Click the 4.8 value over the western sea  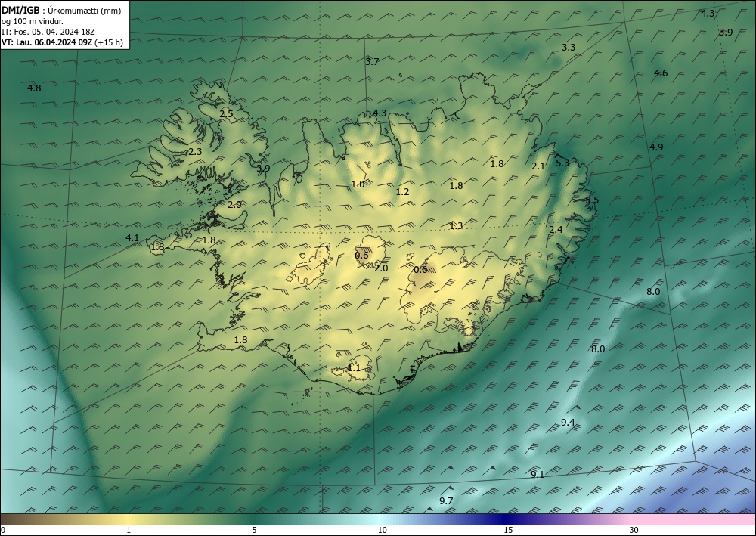tap(34, 88)
